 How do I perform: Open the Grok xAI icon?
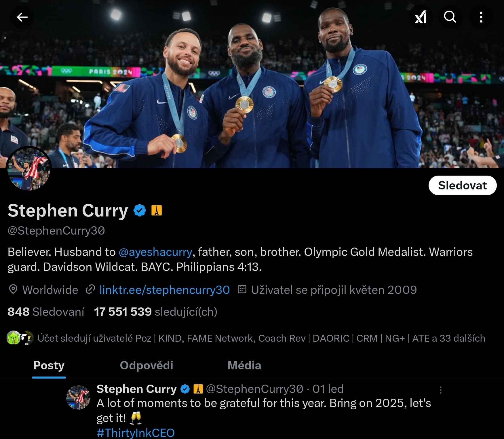(x=421, y=17)
